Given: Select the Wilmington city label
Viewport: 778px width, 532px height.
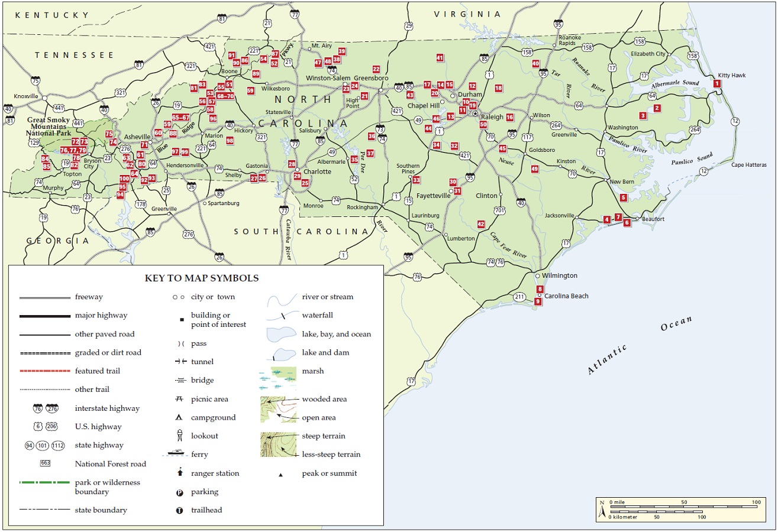Looking at the screenshot, I should tap(560, 275).
